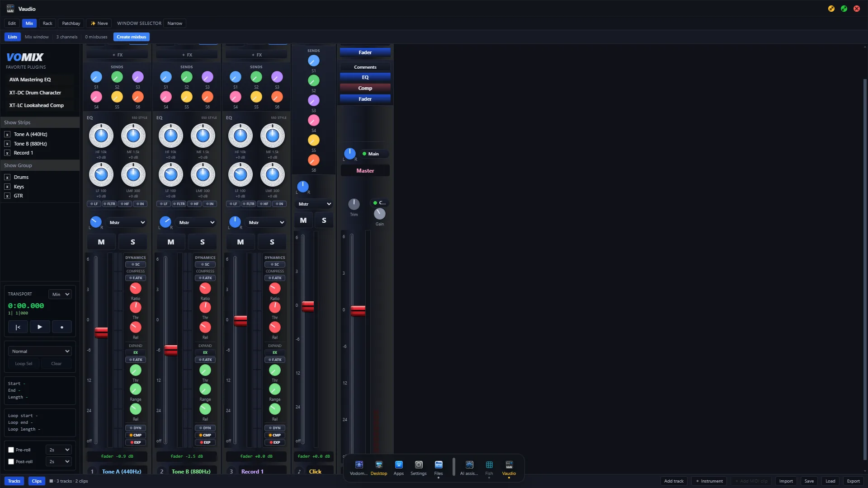The image size is (868, 488).
Task: Open Settings gear in the dock
Action: 418,468
